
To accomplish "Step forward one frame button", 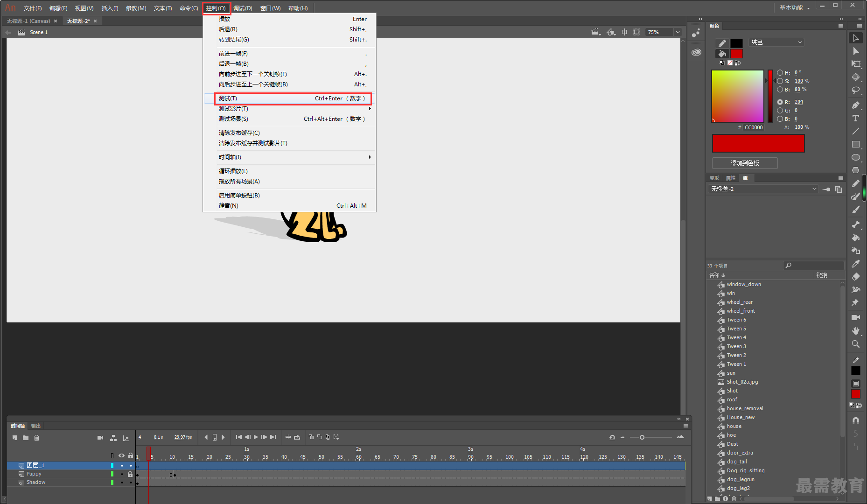I will click(264, 437).
